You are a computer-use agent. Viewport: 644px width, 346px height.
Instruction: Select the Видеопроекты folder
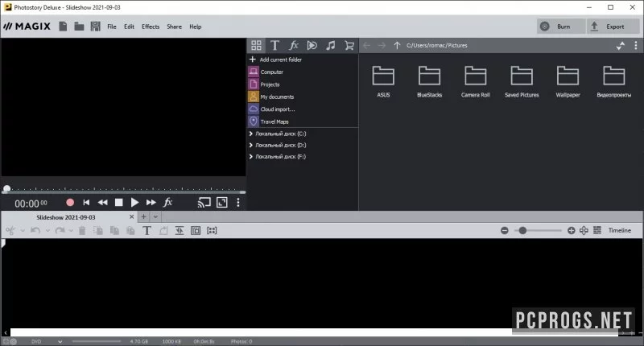tap(613, 81)
